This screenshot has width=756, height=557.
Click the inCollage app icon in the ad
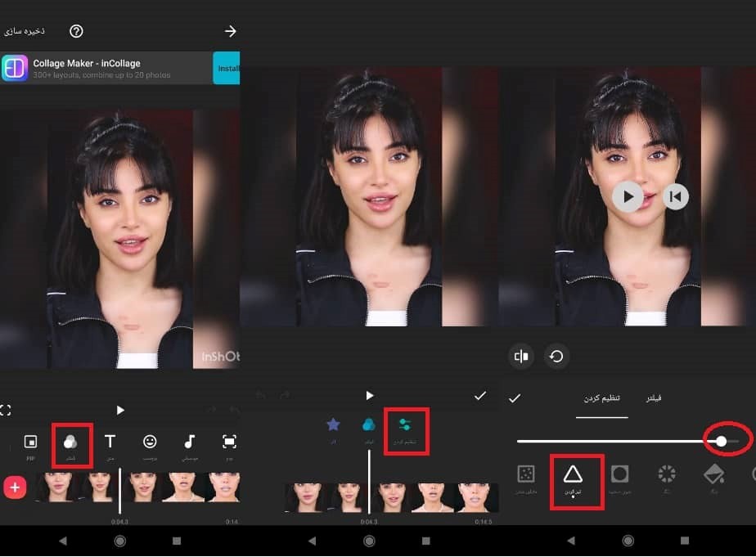[15, 68]
